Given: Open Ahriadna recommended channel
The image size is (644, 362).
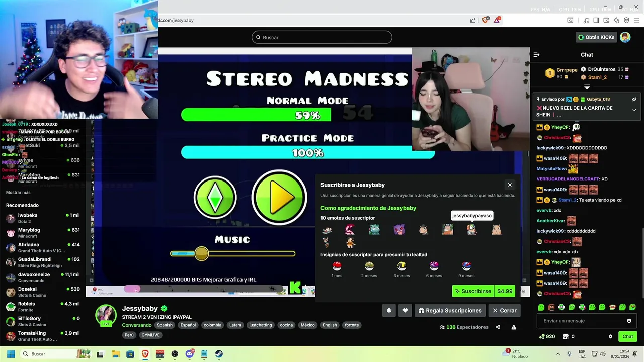Looking at the screenshot, I should click(43, 247).
